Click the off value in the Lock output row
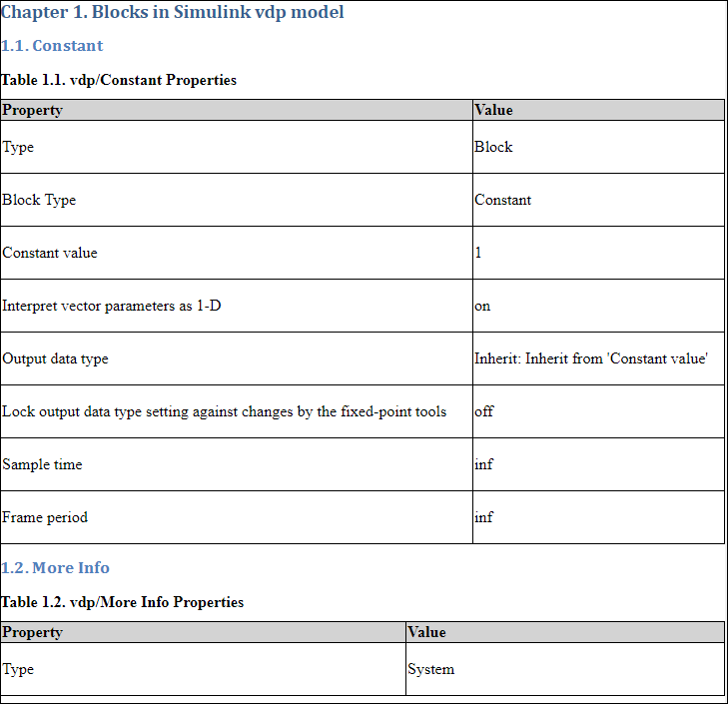Image resolution: width=728 pixels, height=704 pixels. tap(484, 411)
